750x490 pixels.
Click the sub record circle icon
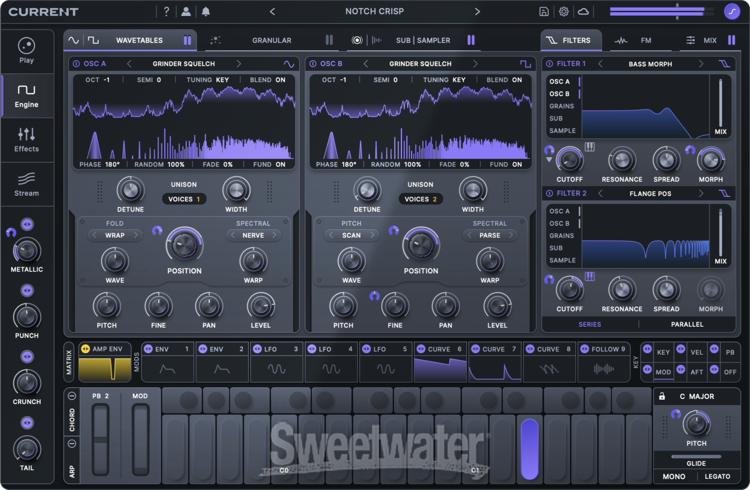tap(357, 40)
